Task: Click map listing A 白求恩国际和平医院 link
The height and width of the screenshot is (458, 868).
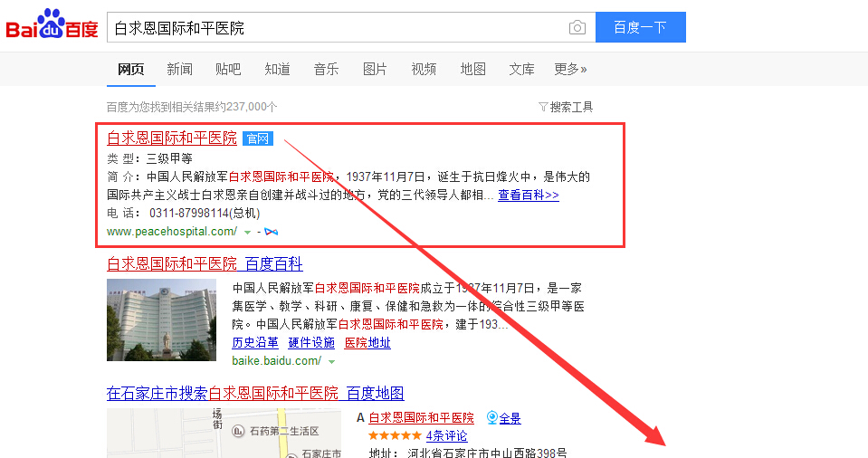Action: pos(421,417)
